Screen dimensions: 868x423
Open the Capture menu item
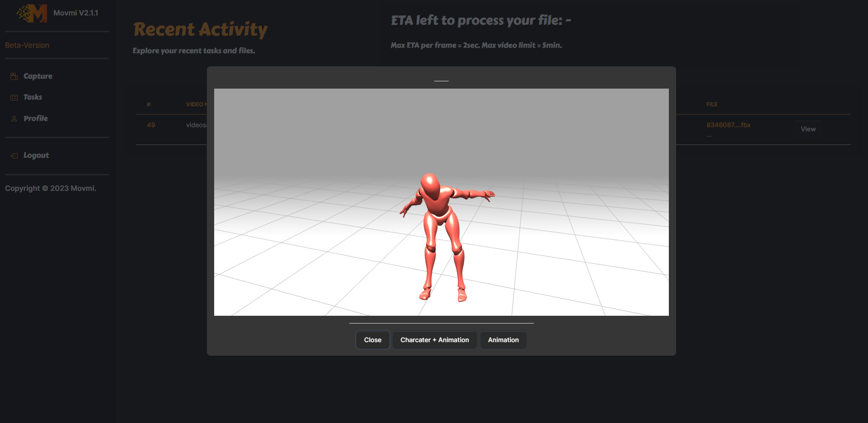click(38, 76)
